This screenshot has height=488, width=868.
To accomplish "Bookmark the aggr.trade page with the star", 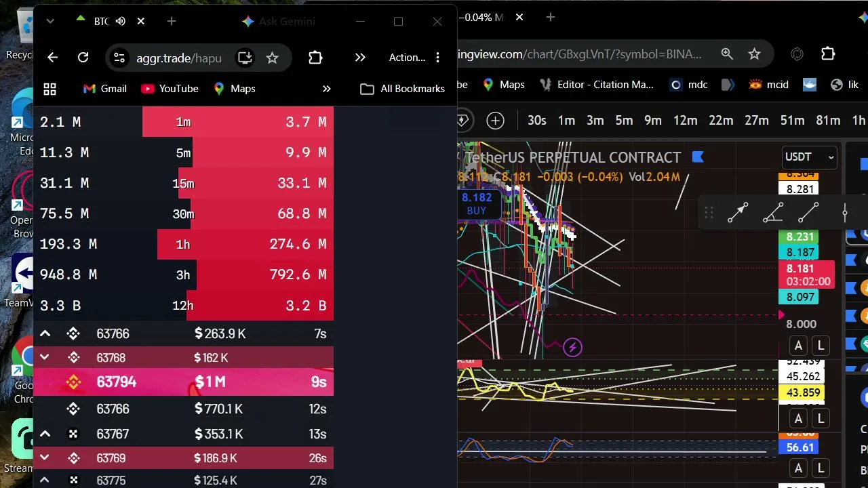I will coord(272,58).
